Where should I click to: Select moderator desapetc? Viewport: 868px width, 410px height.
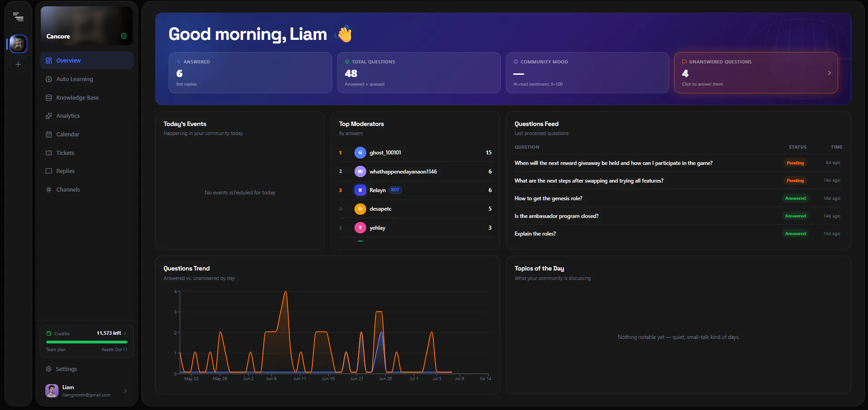tap(415, 209)
